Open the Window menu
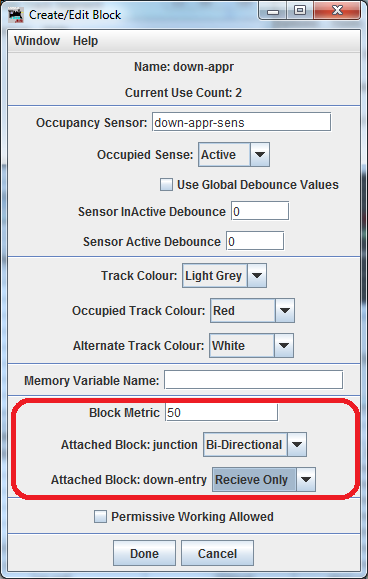The image size is (368, 579). [x=37, y=41]
